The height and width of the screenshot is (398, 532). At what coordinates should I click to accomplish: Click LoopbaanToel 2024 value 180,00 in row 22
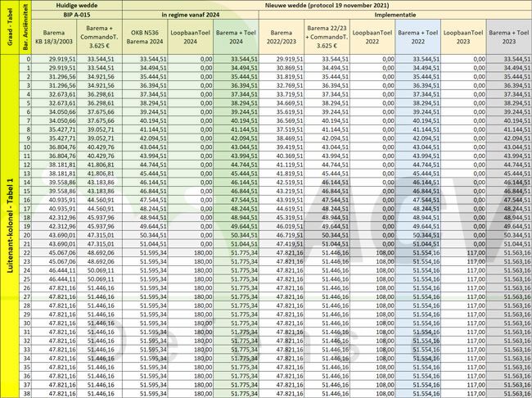tap(191, 253)
